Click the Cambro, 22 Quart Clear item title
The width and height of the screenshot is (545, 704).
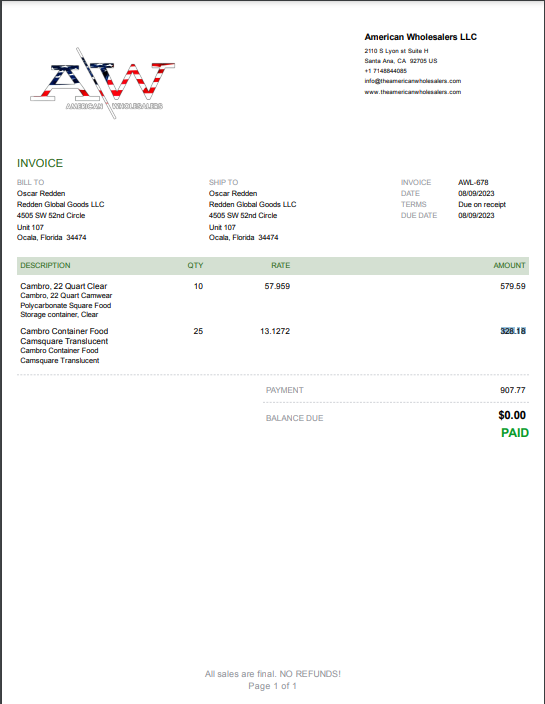[x=64, y=286]
